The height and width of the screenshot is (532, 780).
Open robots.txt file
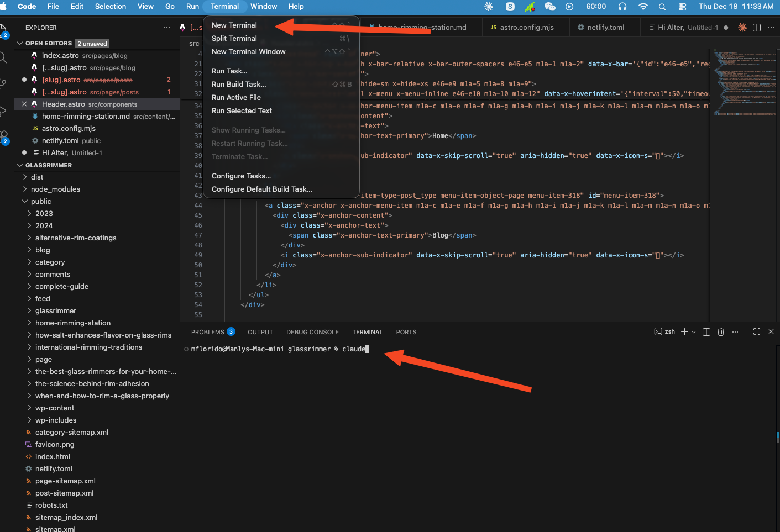[x=97, y=505]
